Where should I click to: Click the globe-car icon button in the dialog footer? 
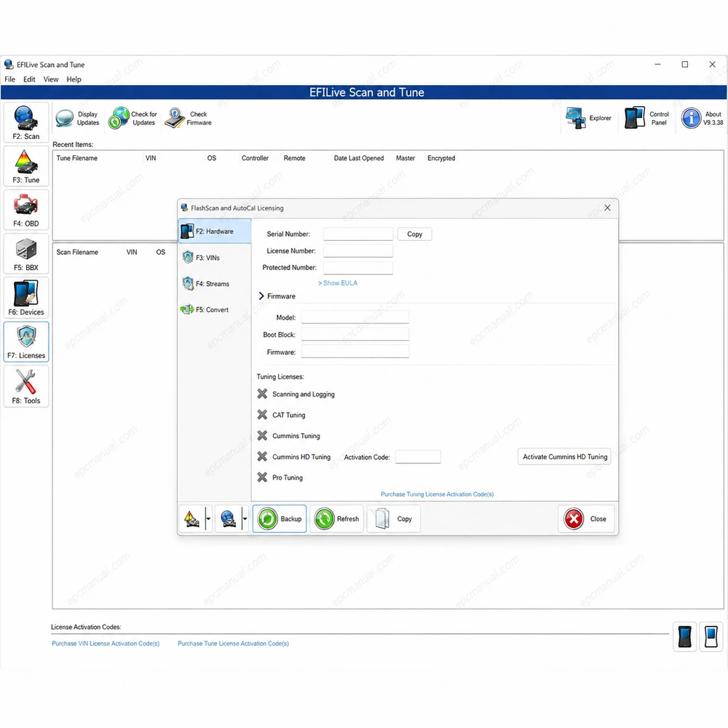click(228, 519)
